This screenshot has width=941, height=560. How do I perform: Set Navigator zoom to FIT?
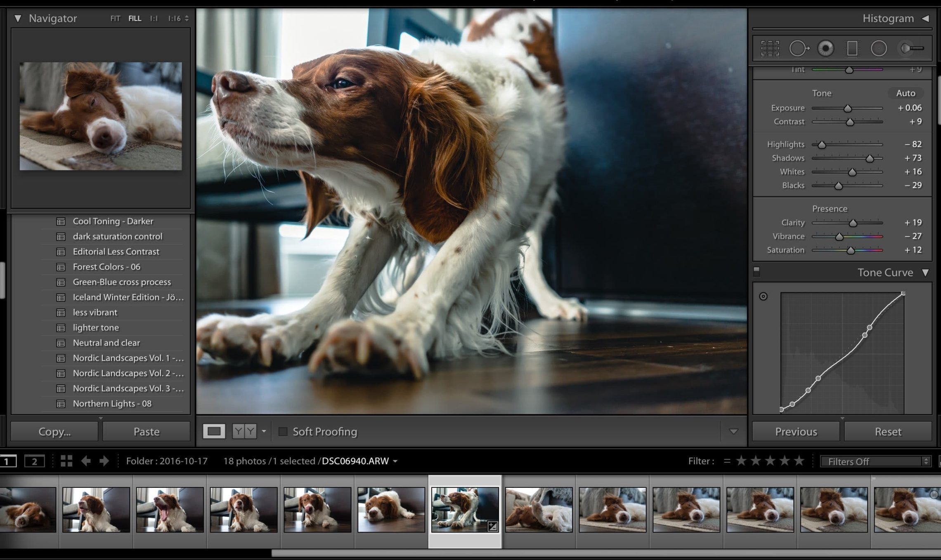(115, 19)
